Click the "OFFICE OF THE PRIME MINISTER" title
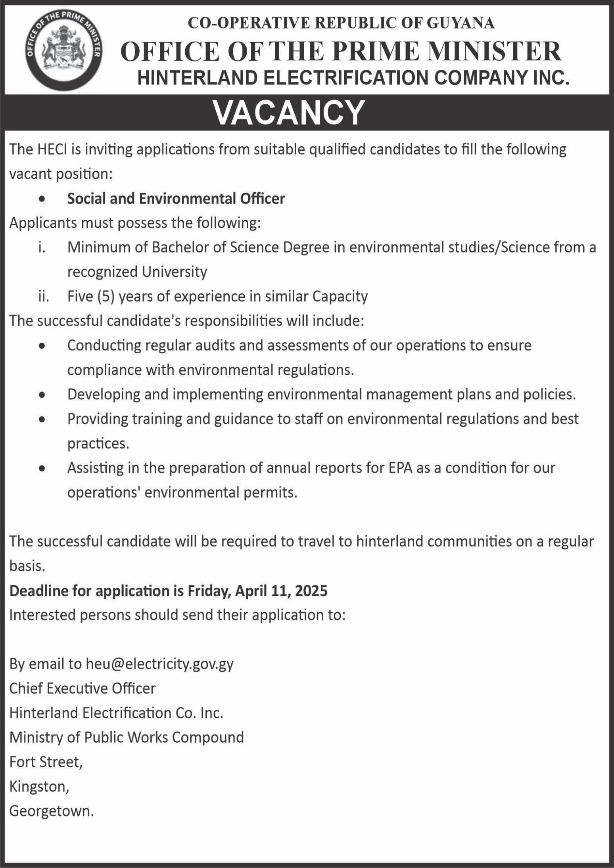 (341, 52)
